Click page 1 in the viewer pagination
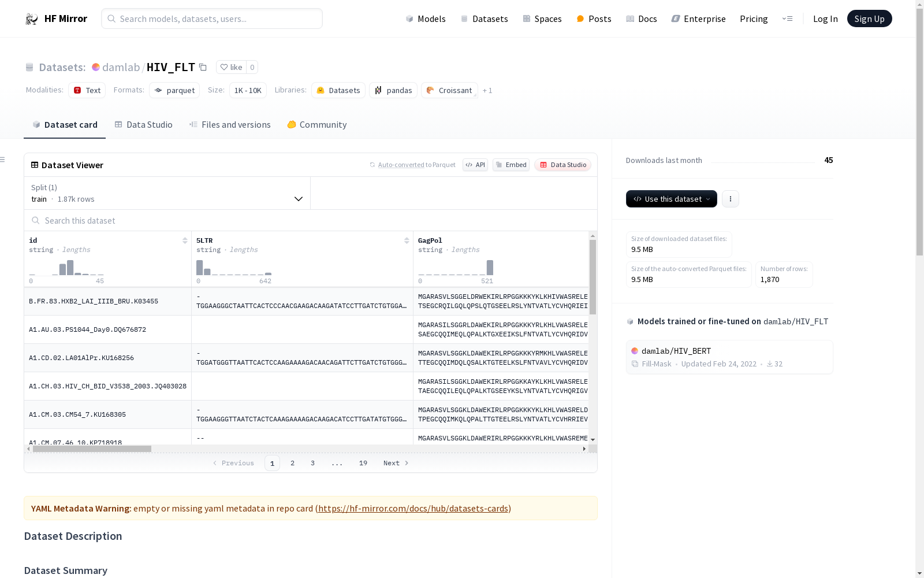The height and width of the screenshot is (578, 924). [272, 463]
